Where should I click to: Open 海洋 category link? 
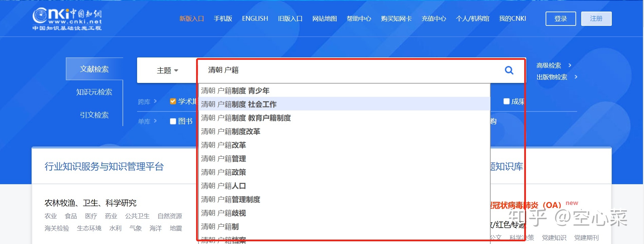tap(156, 228)
